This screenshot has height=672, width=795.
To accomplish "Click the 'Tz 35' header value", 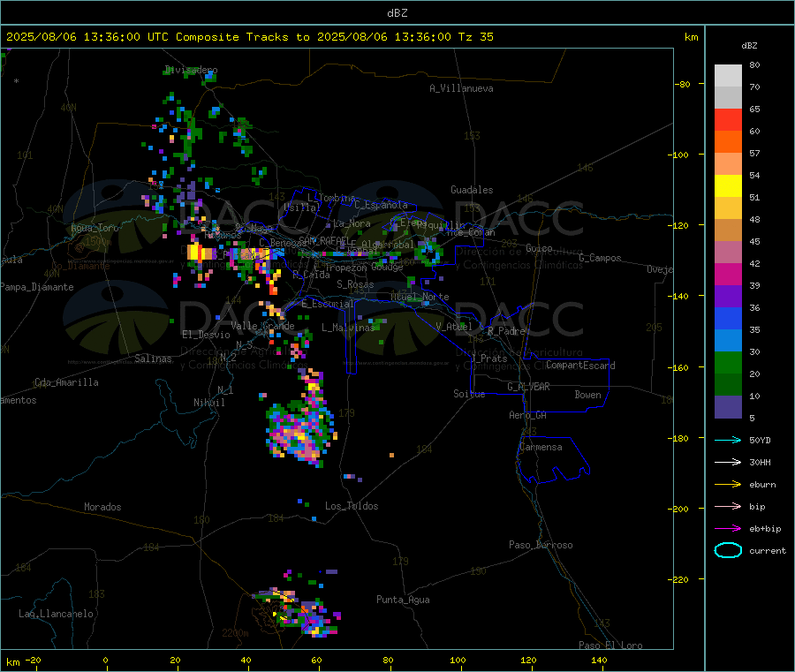I will pos(475,37).
